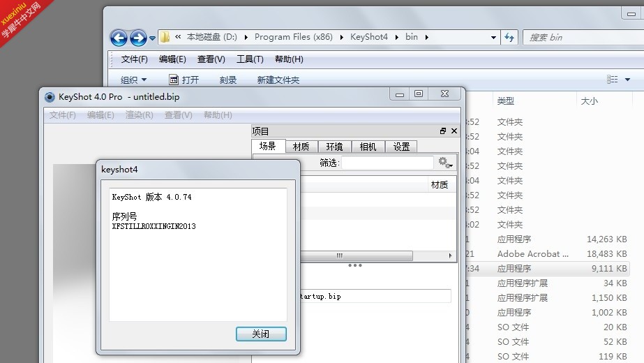Close the 项目 panel
The height and width of the screenshot is (363, 644).
tap(454, 131)
